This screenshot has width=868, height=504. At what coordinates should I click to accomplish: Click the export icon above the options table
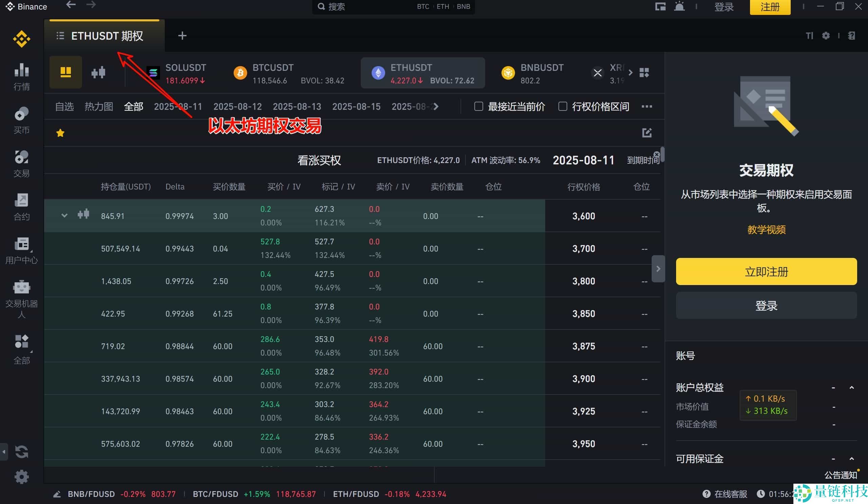click(647, 133)
